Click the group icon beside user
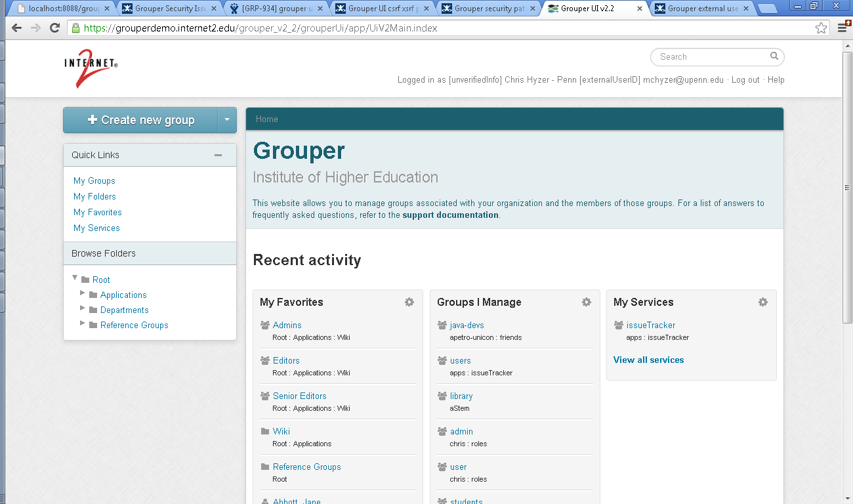853x504 pixels. 442,467
